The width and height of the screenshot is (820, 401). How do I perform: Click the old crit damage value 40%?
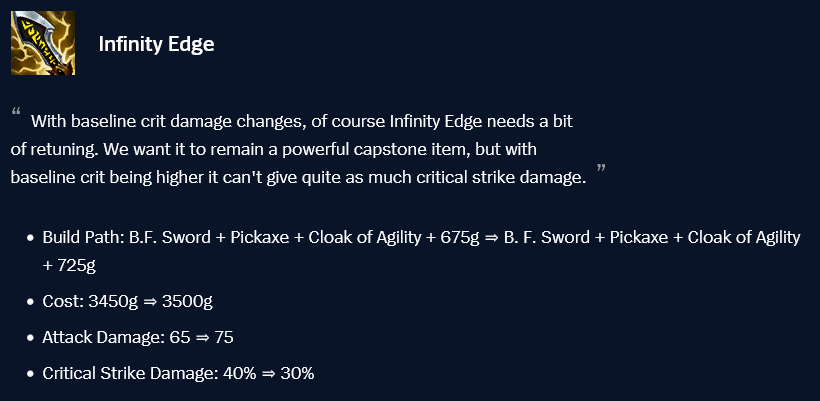coord(238,374)
